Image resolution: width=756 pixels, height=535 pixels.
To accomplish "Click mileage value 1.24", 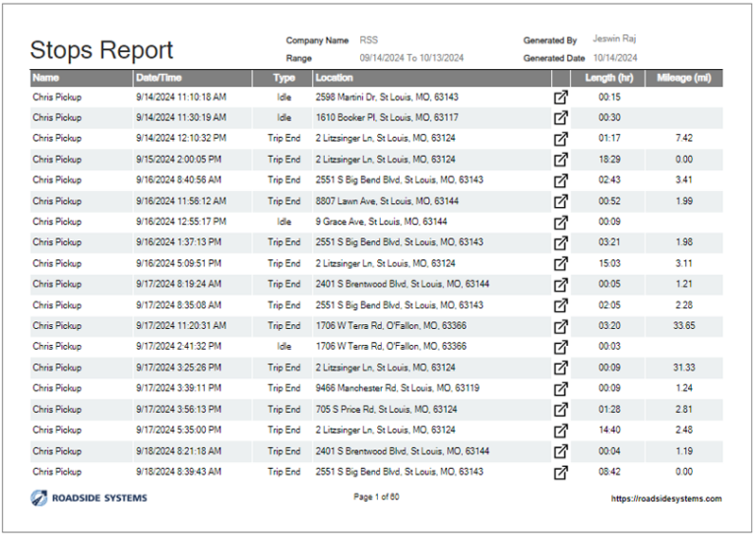I will click(x=684, y=388).
